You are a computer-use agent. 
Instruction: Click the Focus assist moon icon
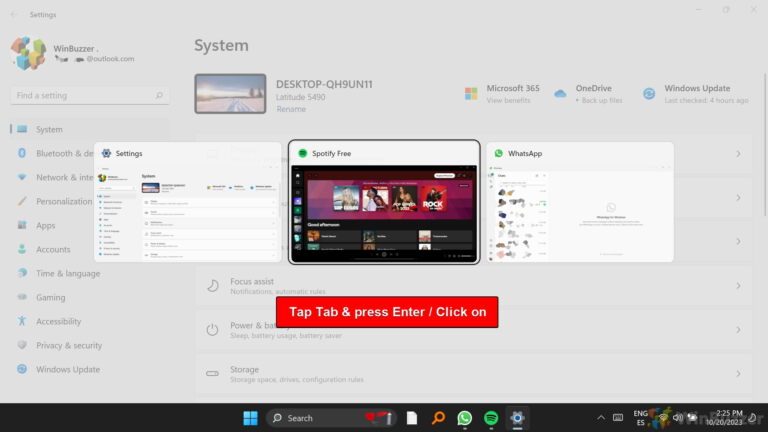(213, 286)
